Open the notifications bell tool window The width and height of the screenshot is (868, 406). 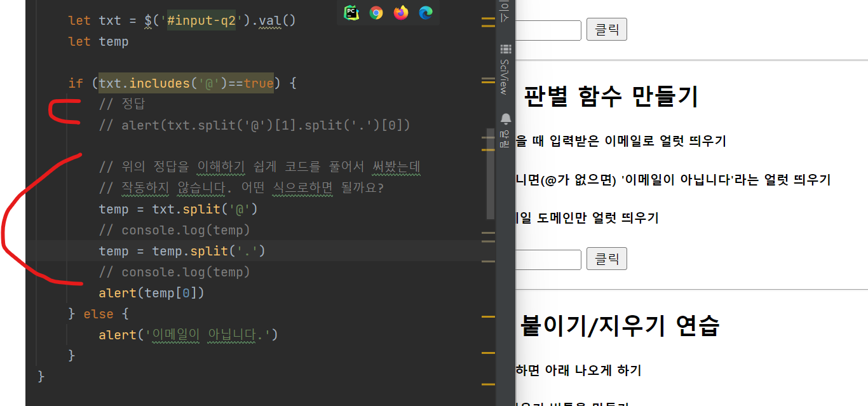point(506,129)
